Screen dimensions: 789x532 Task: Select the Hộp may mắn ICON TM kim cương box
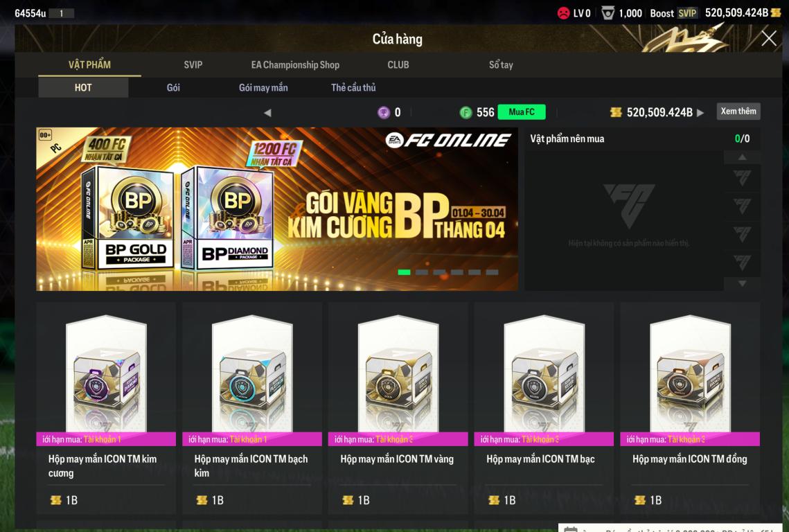[106, 408]
